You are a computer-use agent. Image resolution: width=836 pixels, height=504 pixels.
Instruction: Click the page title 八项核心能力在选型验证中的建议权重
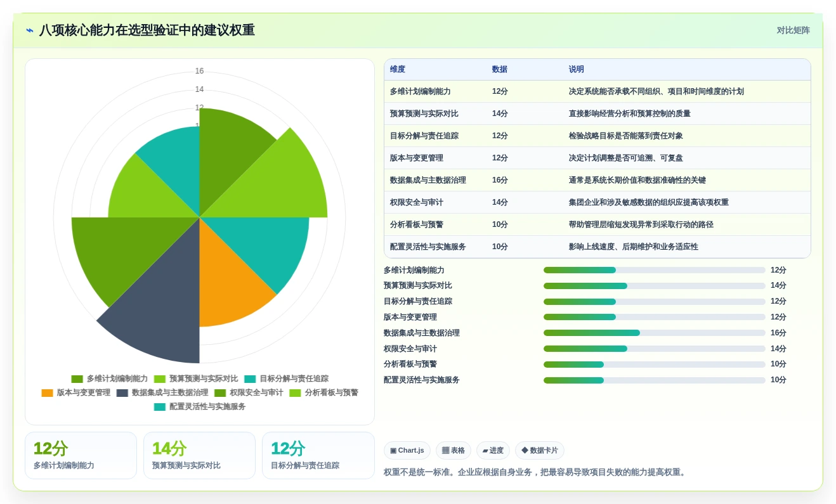point(147,30)
